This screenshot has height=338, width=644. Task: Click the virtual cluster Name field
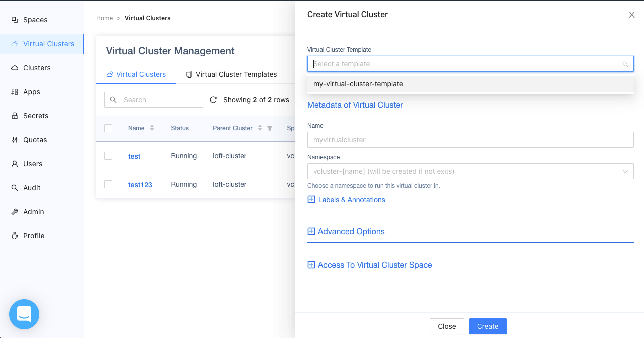click(470, 140)
